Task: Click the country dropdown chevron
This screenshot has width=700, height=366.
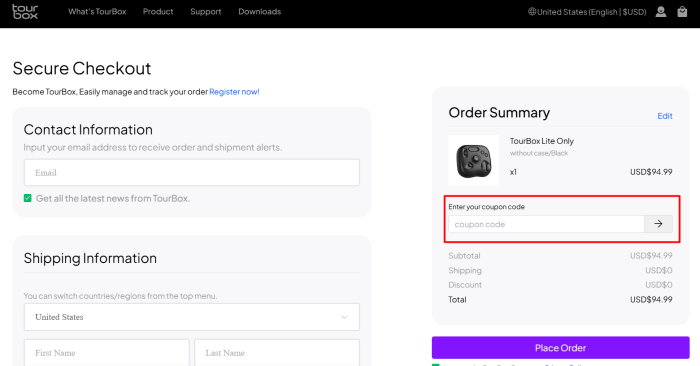Action: (344, 317)
